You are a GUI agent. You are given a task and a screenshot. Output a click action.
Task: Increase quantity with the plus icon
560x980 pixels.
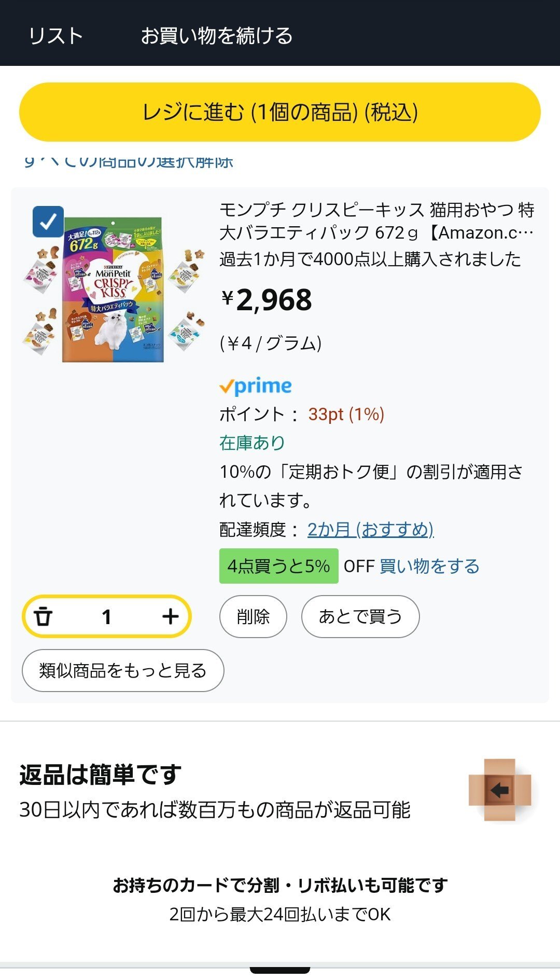click(170, 616)
